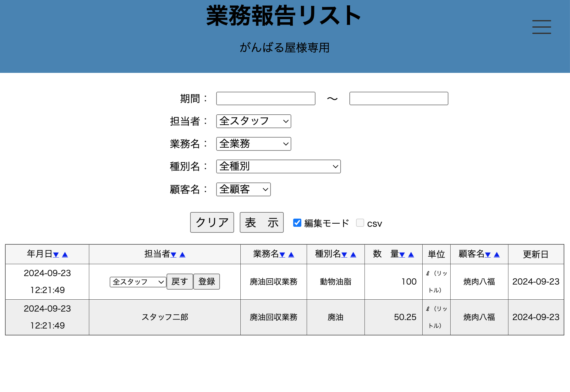This screenshot has height=392, width=570.
Task: Open the 担当者 filter dropdown
Action: [x=254, y=121]
